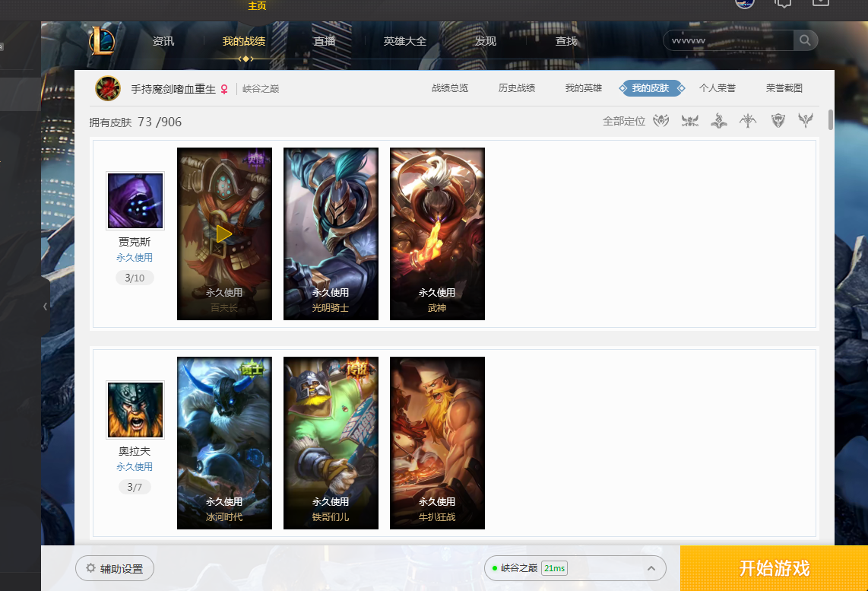Viewport: 868px width, 591px height.
Task: Click the 贾克斯 champion name
Action: point(135,242)
